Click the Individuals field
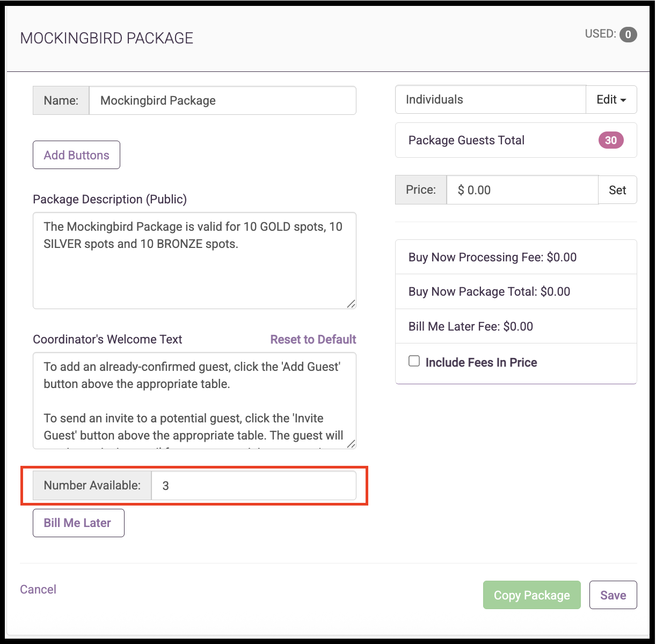The height and width of the screenshot is (644, 656). click(x=491, y=100)
